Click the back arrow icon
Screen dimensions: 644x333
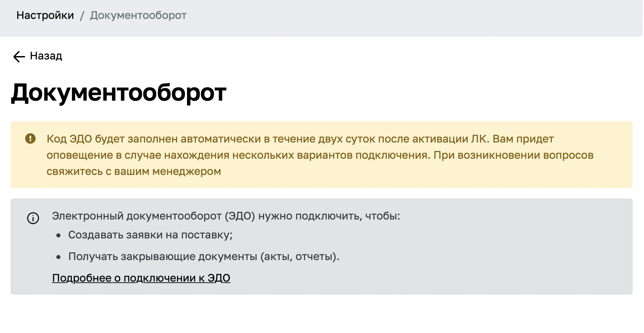click(19, 56)
